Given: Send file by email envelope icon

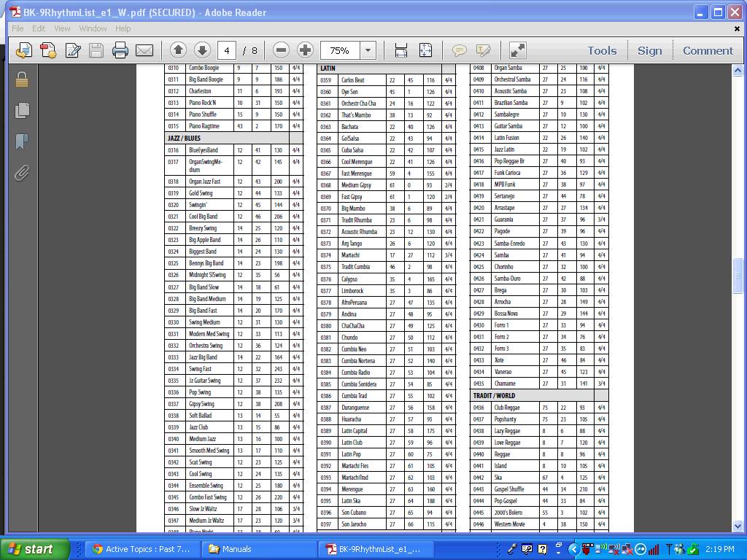Looking at the screenshot, I should click(144, 50).
